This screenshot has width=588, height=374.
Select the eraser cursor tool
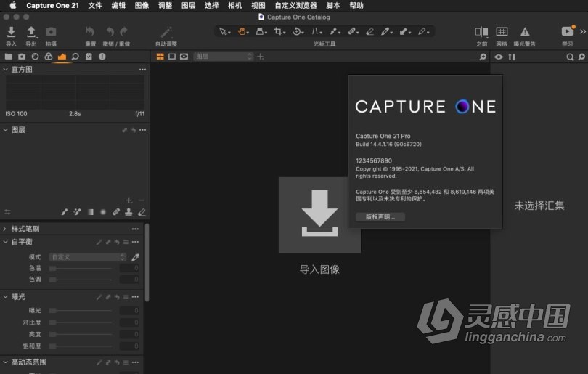point(369,31)
